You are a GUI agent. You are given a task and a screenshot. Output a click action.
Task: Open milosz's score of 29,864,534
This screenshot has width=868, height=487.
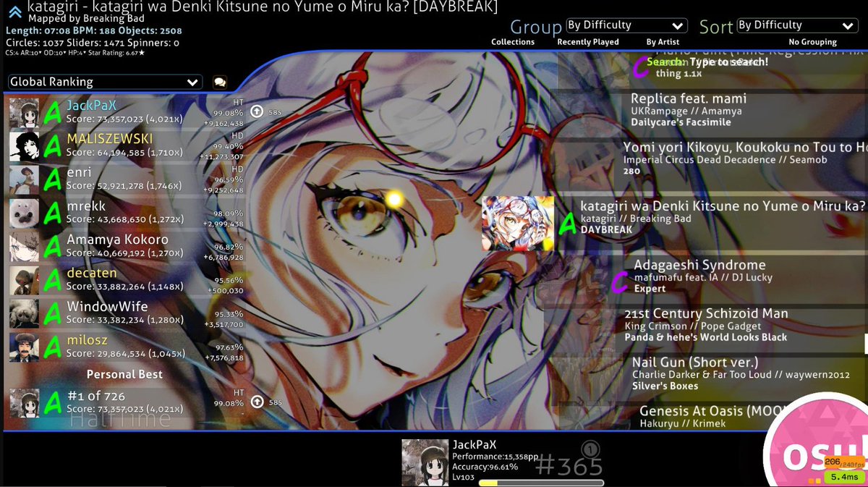coord(127,347)
